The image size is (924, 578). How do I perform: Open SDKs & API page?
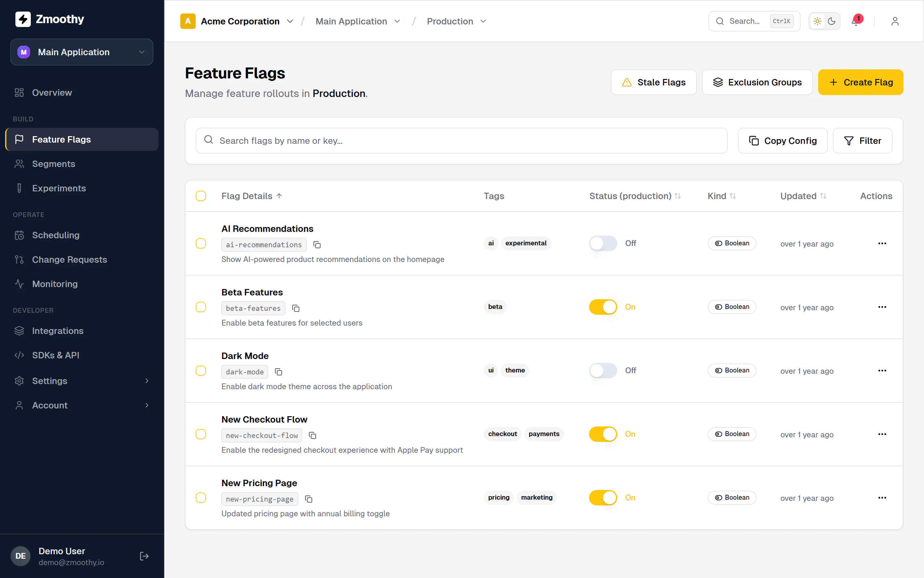pyautogui.click(x=82, y=355)
